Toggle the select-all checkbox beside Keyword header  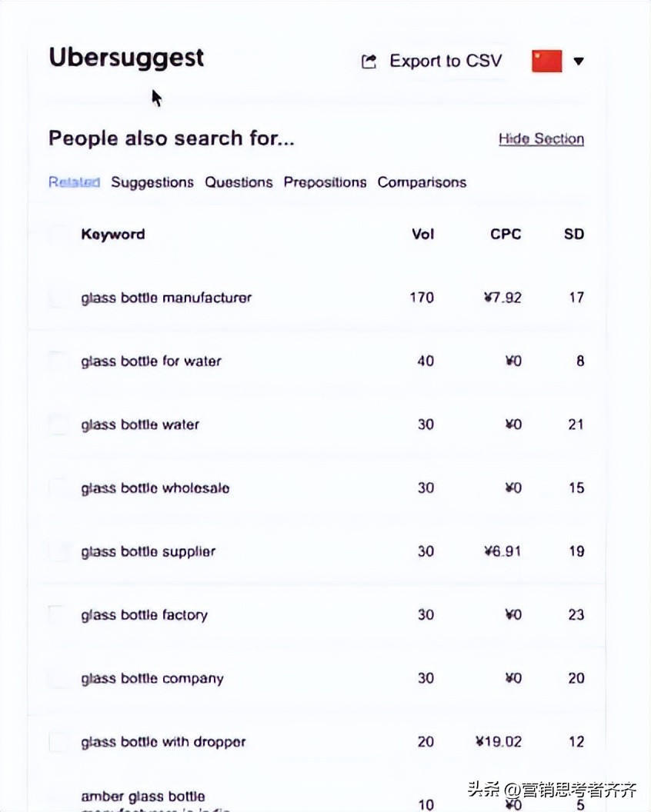[58, 235]
